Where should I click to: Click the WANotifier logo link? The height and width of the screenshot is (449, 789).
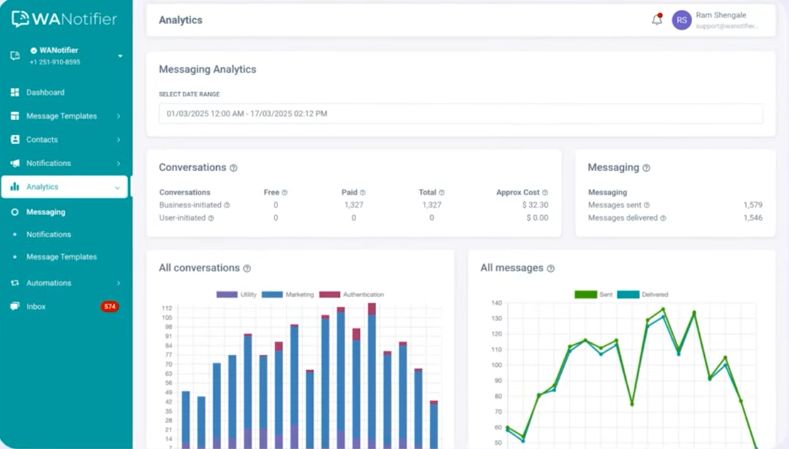pos(64,19)
